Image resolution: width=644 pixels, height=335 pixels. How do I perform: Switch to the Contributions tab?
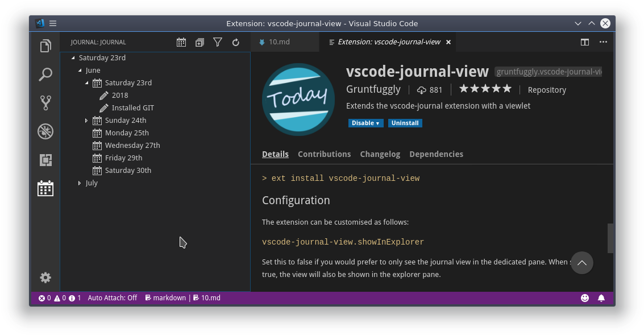[325, 154]
